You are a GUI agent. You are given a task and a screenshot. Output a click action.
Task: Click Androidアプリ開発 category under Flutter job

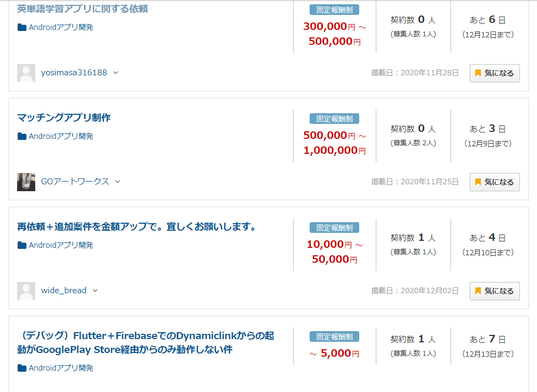point(61,368)
